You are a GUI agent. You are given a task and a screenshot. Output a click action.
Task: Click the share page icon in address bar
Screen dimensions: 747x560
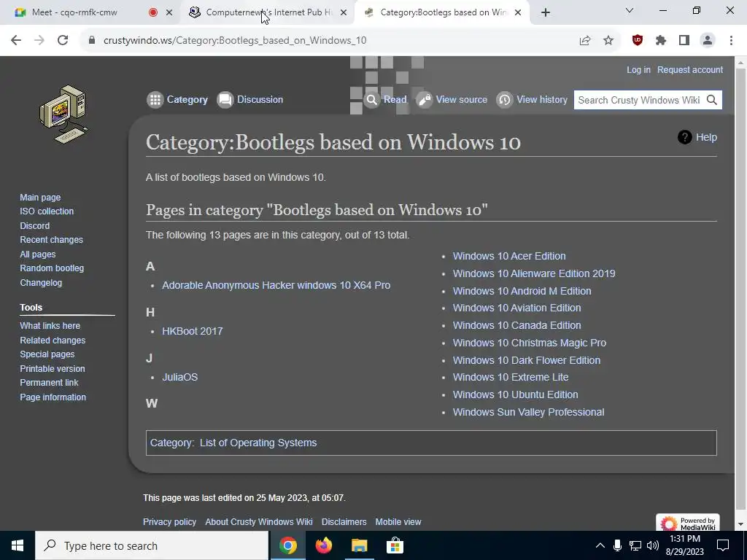coord(584,41)
